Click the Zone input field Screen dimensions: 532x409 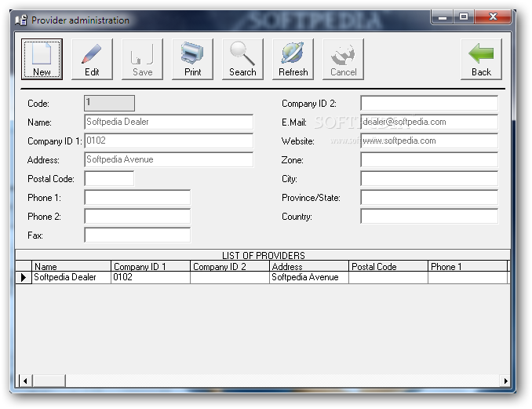429,159
